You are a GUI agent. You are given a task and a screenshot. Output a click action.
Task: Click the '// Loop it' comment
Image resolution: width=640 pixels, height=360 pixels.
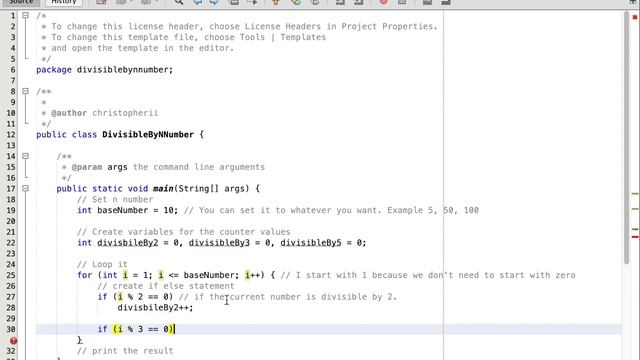[x=102, y=264]
